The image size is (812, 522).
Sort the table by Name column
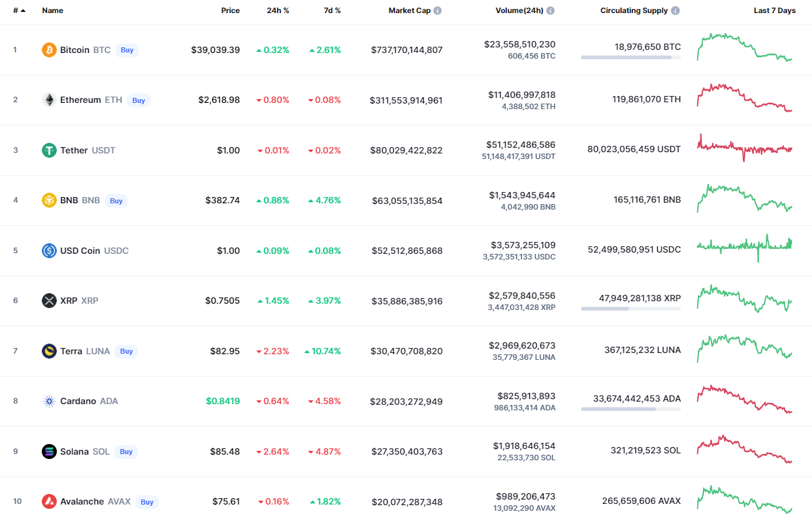pos(52,11)
